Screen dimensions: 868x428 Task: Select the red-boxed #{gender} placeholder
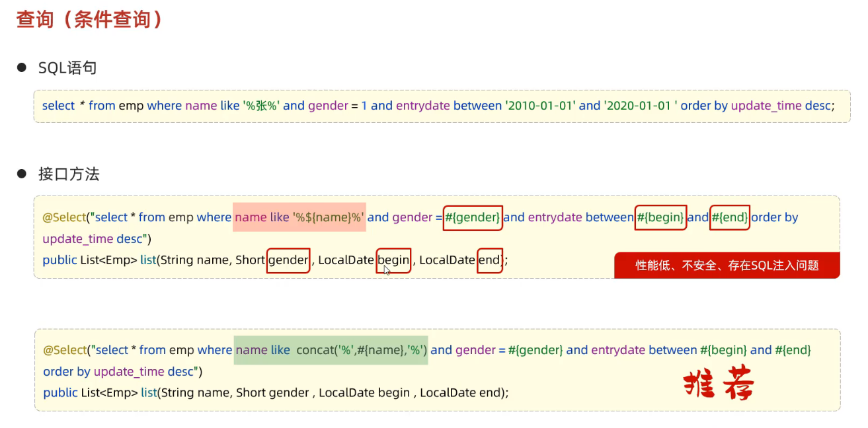[473, 217]
